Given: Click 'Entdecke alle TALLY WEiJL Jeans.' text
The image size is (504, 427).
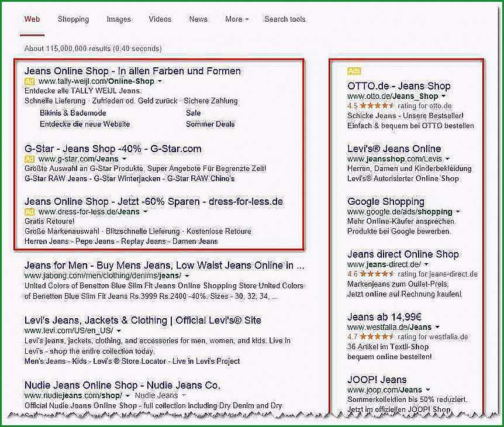Looking at the screenshot, I should [x=82, y=91].
